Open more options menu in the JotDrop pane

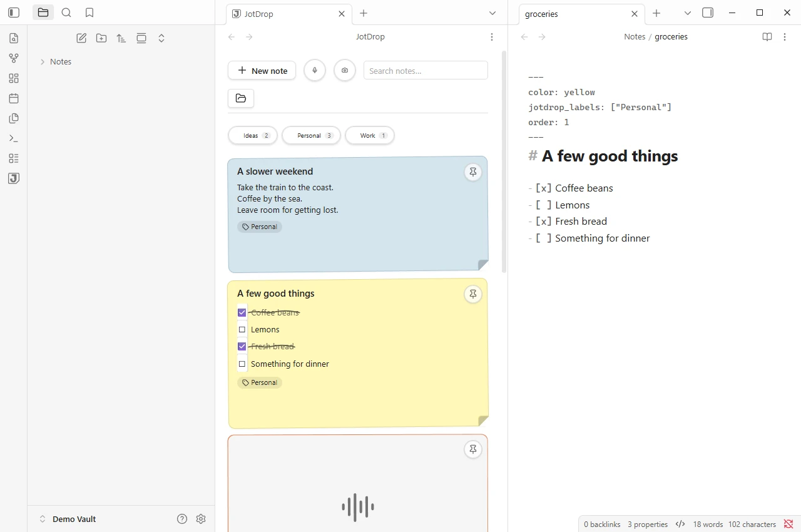[492, 37]
